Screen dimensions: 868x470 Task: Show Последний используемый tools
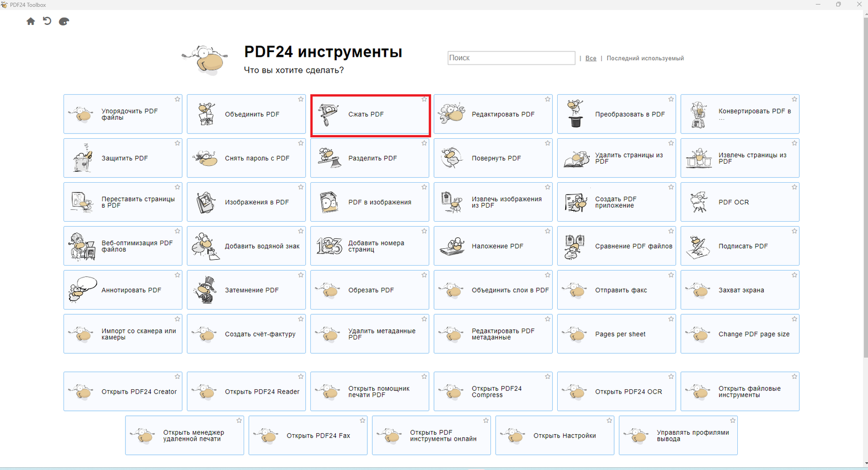[645, 58]
